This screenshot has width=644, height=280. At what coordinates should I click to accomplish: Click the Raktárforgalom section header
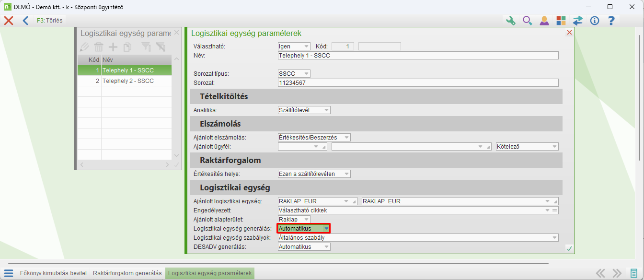tap(377, 160)
